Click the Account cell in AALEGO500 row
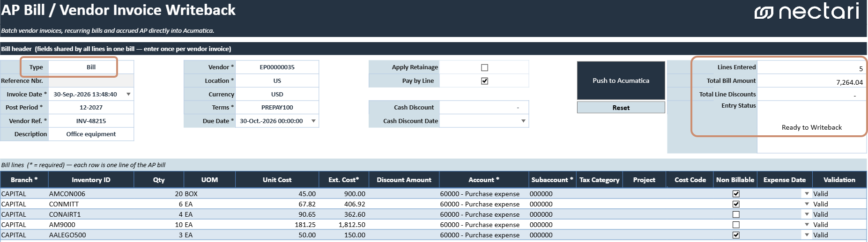The image size is (868, 242). [x=484, y=235]
